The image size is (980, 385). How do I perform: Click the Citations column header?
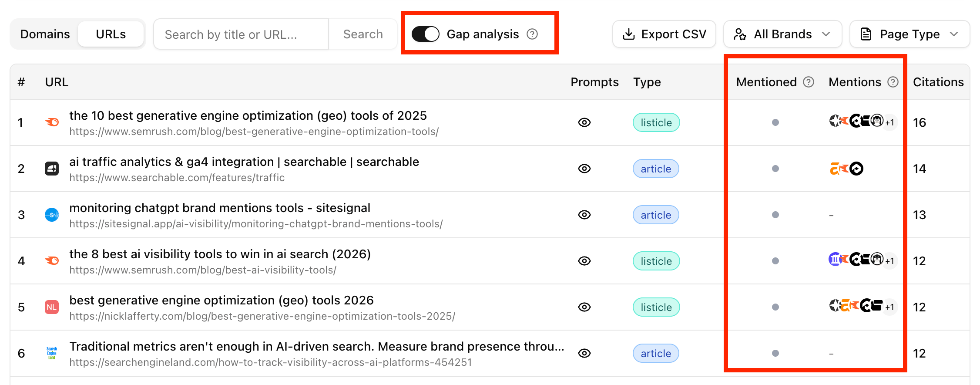coord(938,82)
